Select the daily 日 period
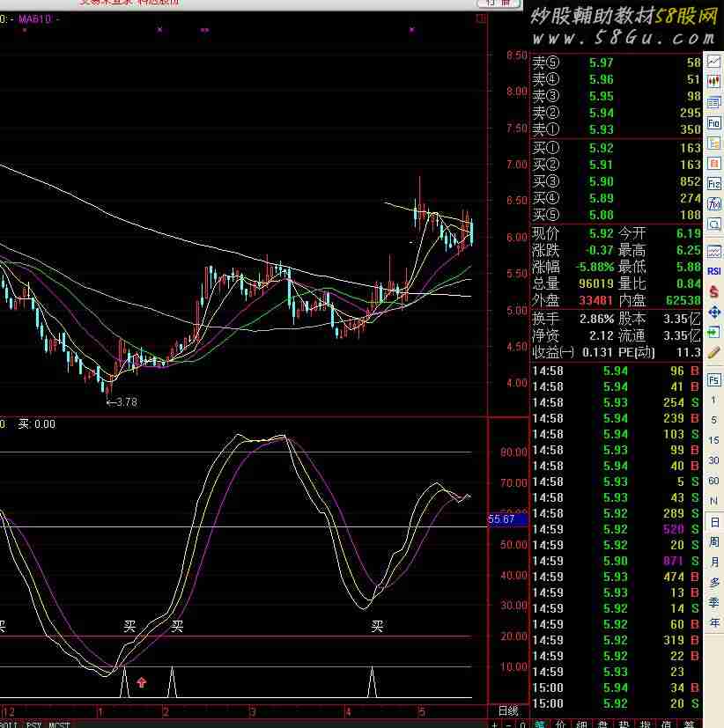 click(x=714, y=522)
